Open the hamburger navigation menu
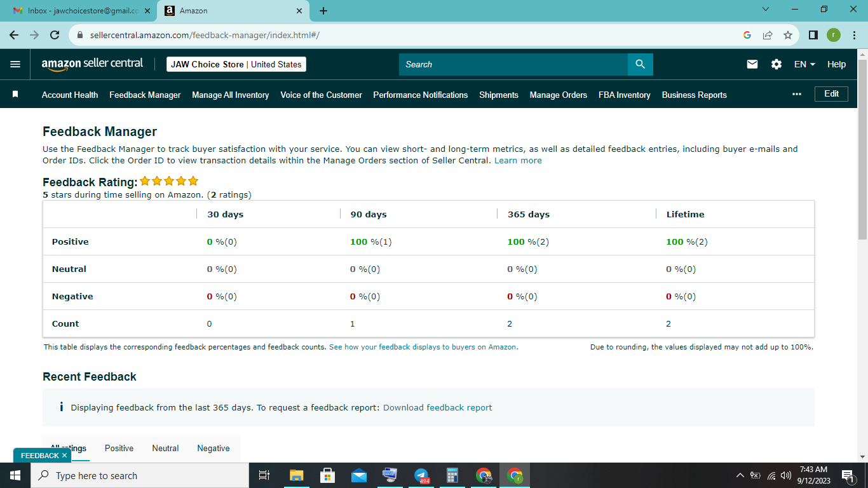Viewport: 868px width, 488px height. tap(15, 64)
